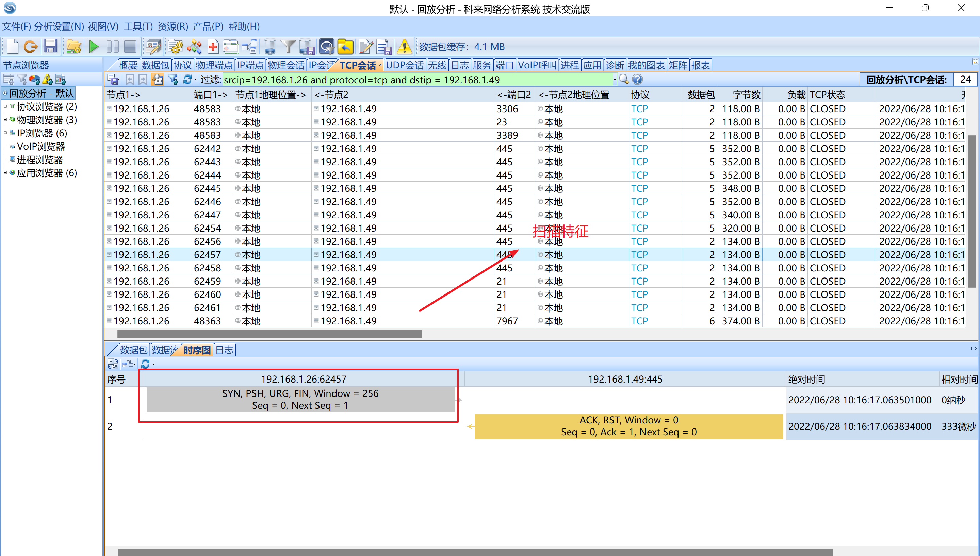The width and height of the screenshot is (980, 556).
Task: Click the session list horizontal scrollbar
Action: pos(270,334)
